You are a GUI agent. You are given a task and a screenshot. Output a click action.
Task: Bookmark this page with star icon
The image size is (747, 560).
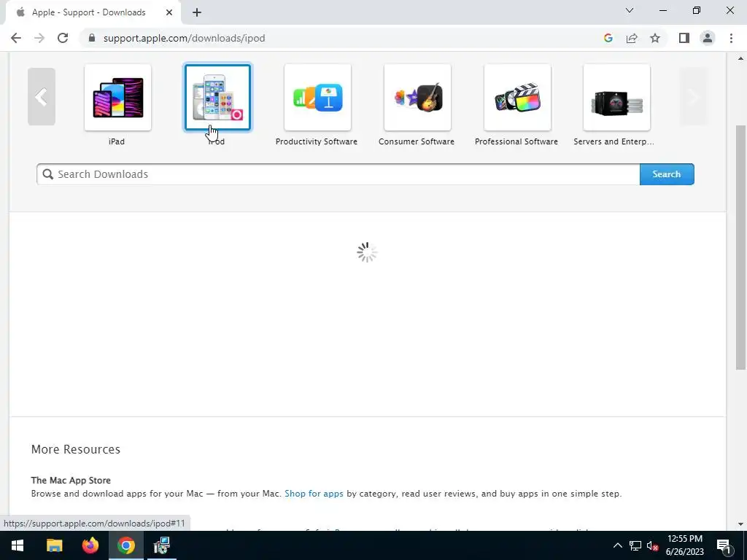(655, 38)
